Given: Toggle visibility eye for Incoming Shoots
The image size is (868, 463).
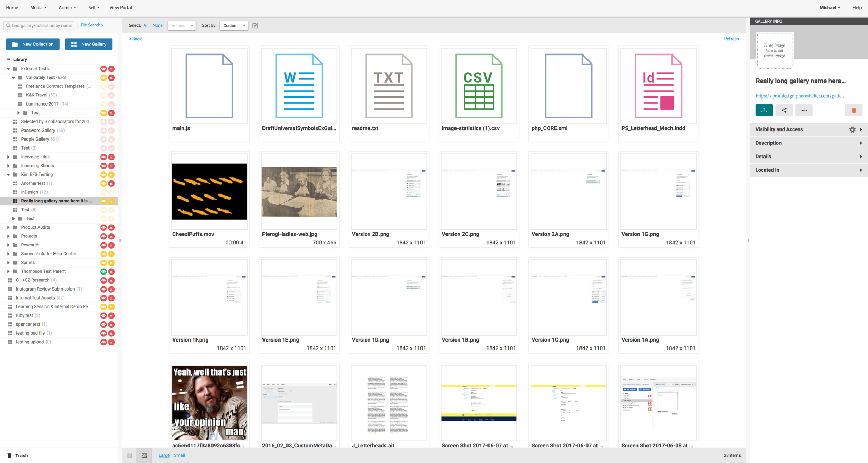Looking at the screenshot, I should 103,166.
